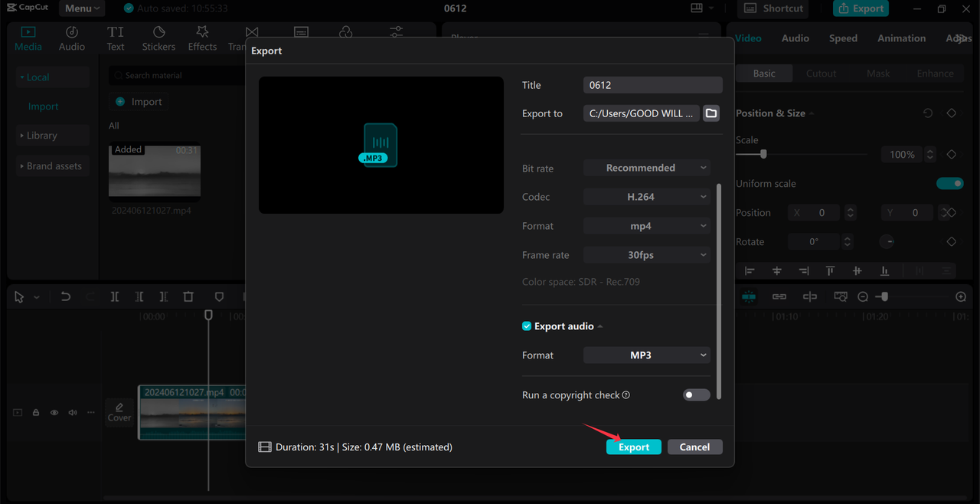Image resolution: width=980 pixels, height=504 pixels.
Task: Click the Export button in dialog
Action: click(x=634, y=447)
